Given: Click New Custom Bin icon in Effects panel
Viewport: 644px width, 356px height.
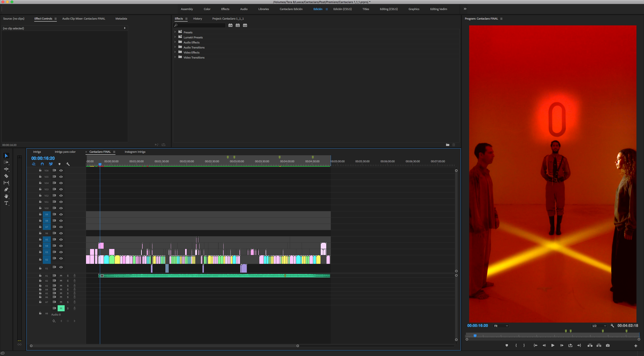Looking at the screenshot, I should [x=448, y=145].
